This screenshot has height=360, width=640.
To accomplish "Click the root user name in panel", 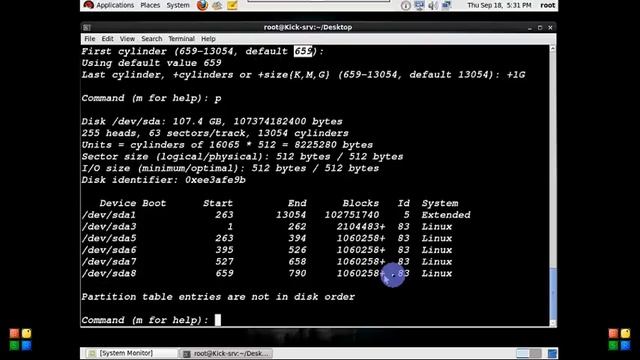I will tap(547, 5).
